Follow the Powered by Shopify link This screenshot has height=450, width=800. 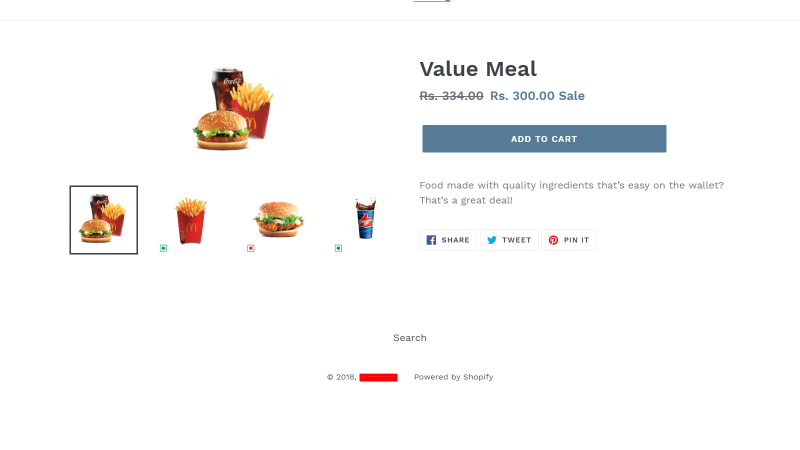(454, 377)
